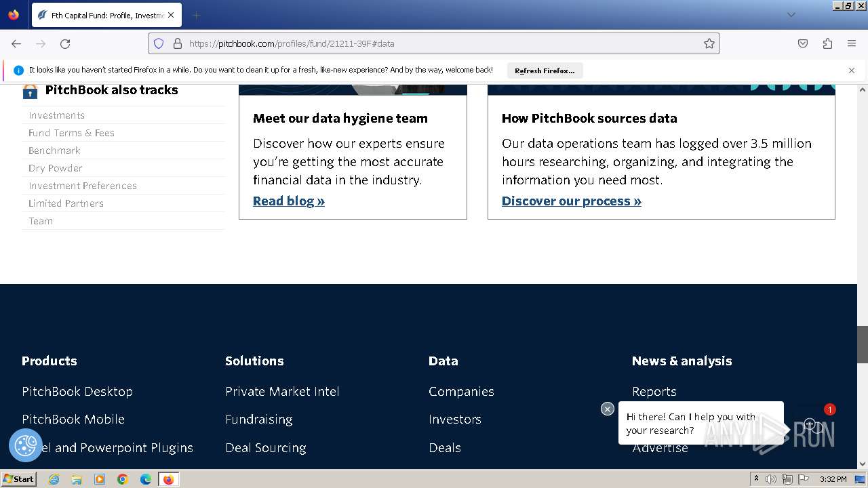Close the chat greeting popup
Screen dimensions: 868x488
[608, 409]
